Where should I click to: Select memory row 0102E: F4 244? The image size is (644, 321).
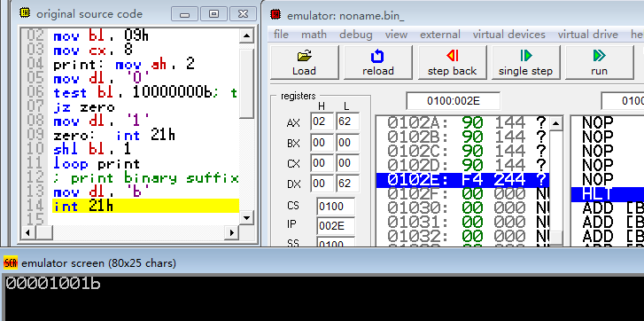[463, 180]
